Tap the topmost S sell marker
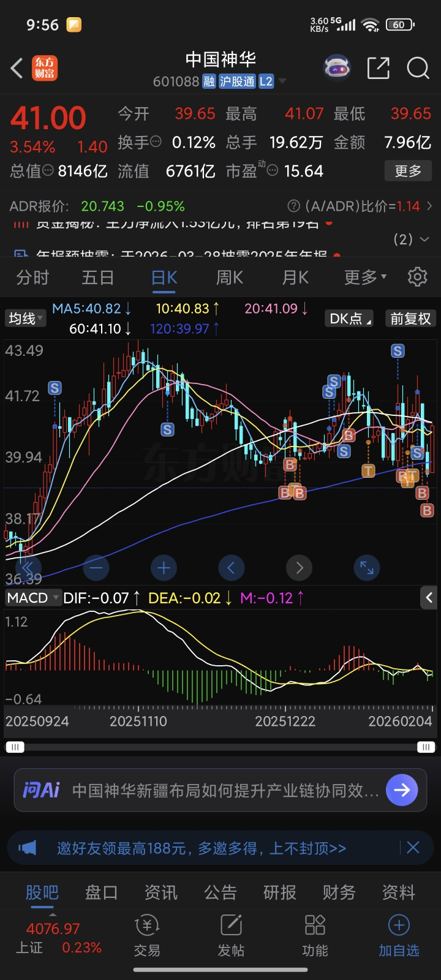 pyautogui.click(x=398, y=351)
